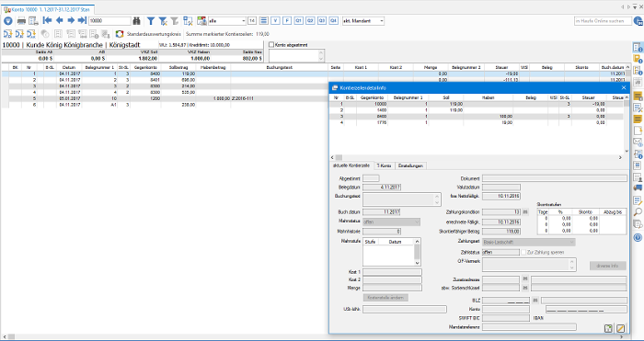Click the icon left of the pencil at dialog bottom
The width and height of the screenshot is (644, 341).
coord(609,328)
